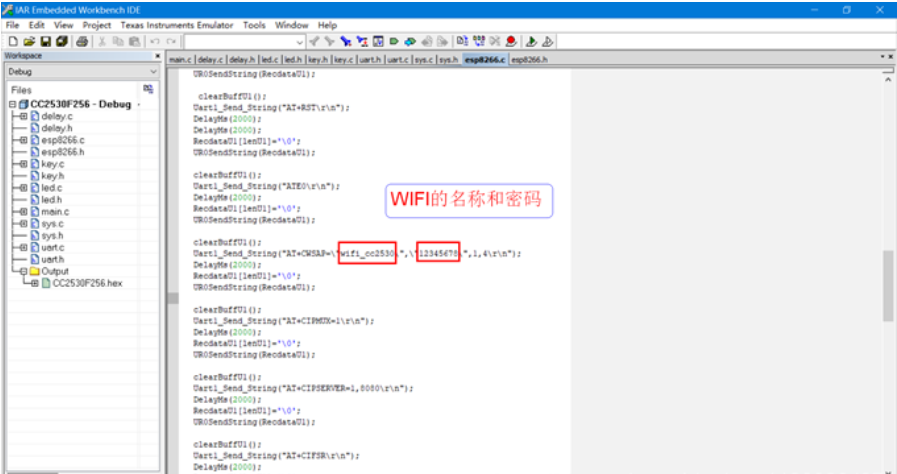Expand the led.c tree node

(23, 188)
